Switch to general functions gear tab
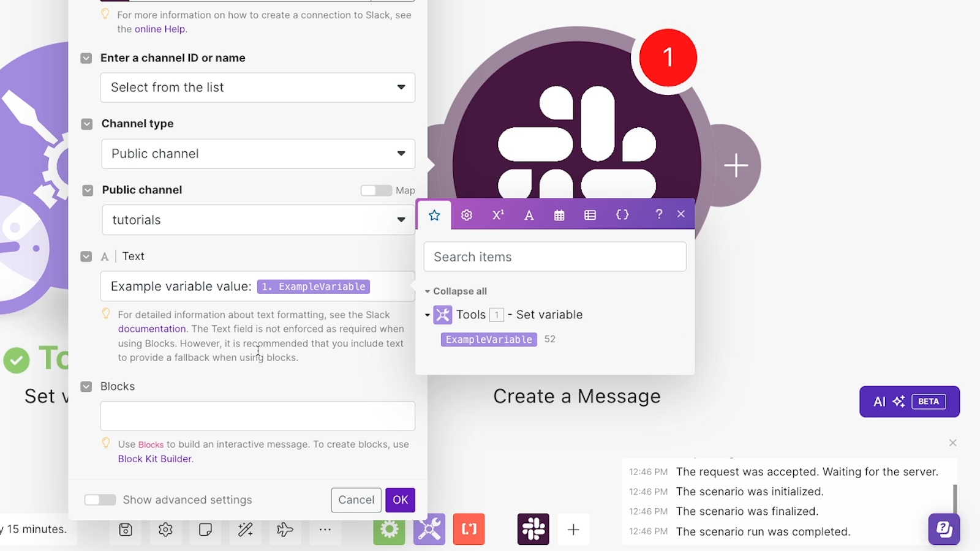This screenshot has width=980, height=551. (467, 215)
